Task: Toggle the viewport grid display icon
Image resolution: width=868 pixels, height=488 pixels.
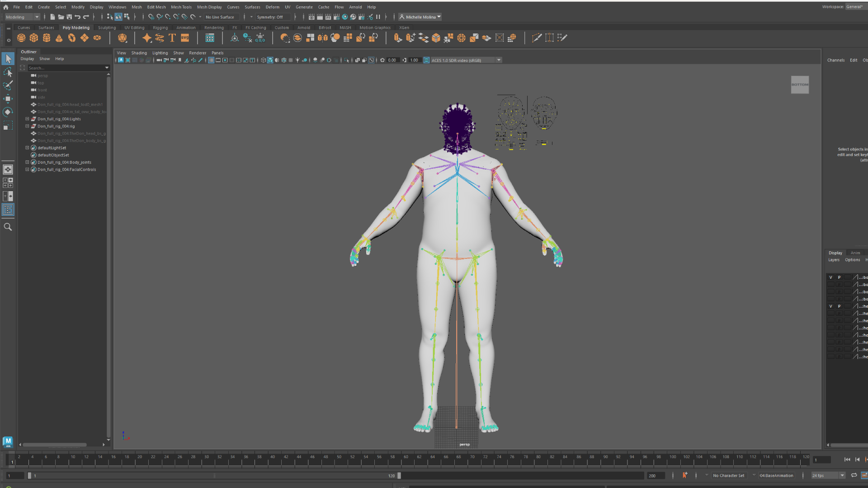Action: pos(211,60)
